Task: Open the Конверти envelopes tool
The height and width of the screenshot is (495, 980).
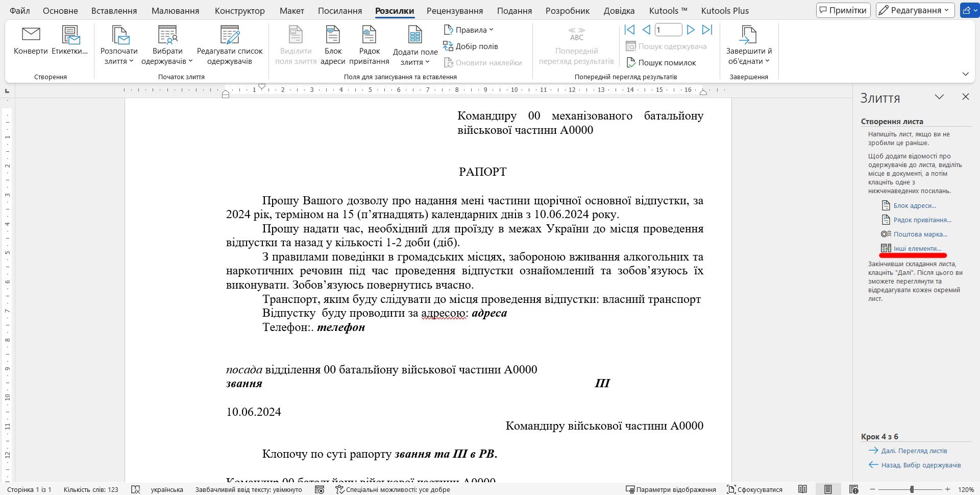Action: tap(31, 40)
